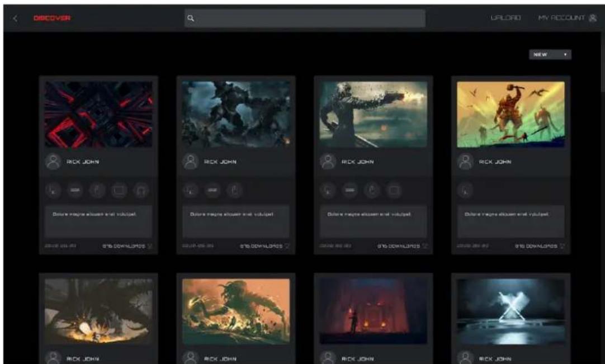Click the magnifier icon in the search bar

191,18
